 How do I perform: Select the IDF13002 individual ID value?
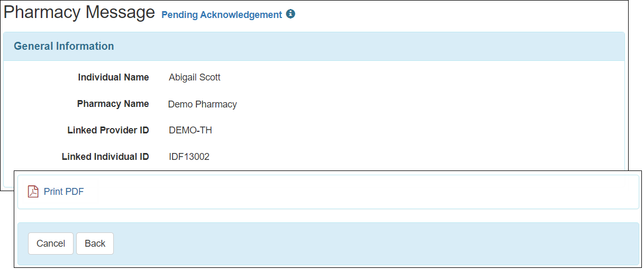189,157
